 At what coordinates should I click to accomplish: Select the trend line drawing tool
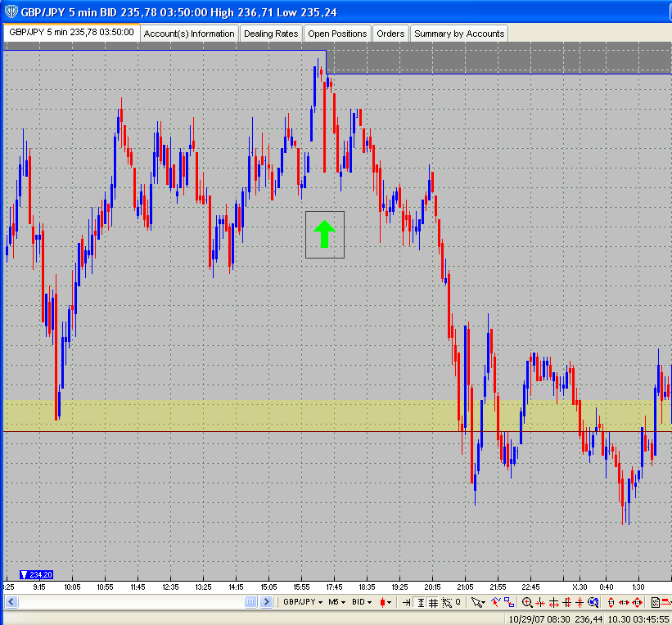(x=495, y=603)
